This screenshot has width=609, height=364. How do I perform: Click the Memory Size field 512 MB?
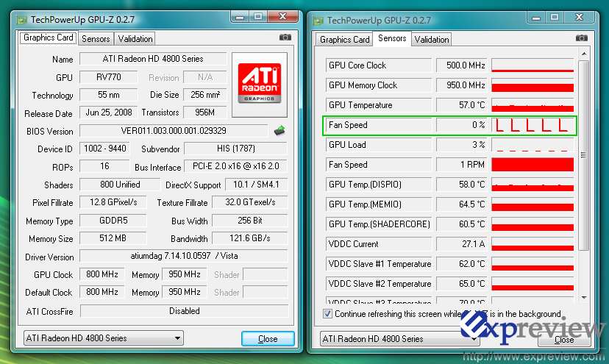click(113, 238)
